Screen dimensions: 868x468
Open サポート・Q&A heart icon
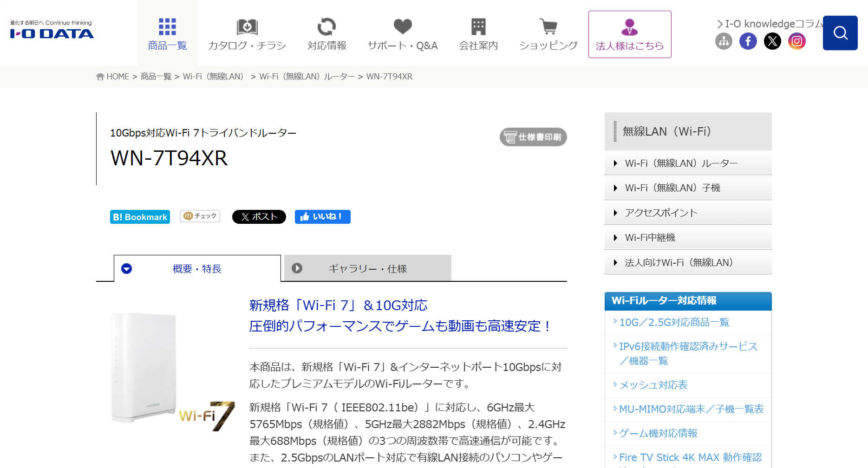click(403, 26)
